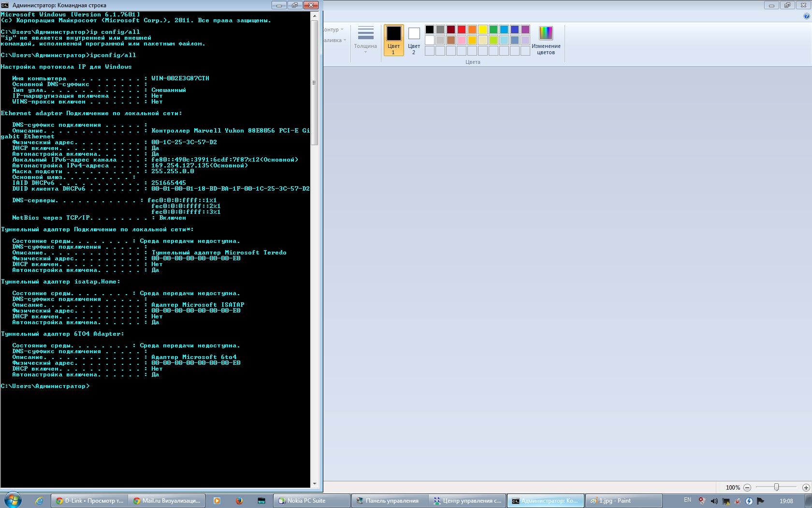This screenshot has height=508, width=812.
Task: Open the network tray icon with warning
Action: point(725,501)
